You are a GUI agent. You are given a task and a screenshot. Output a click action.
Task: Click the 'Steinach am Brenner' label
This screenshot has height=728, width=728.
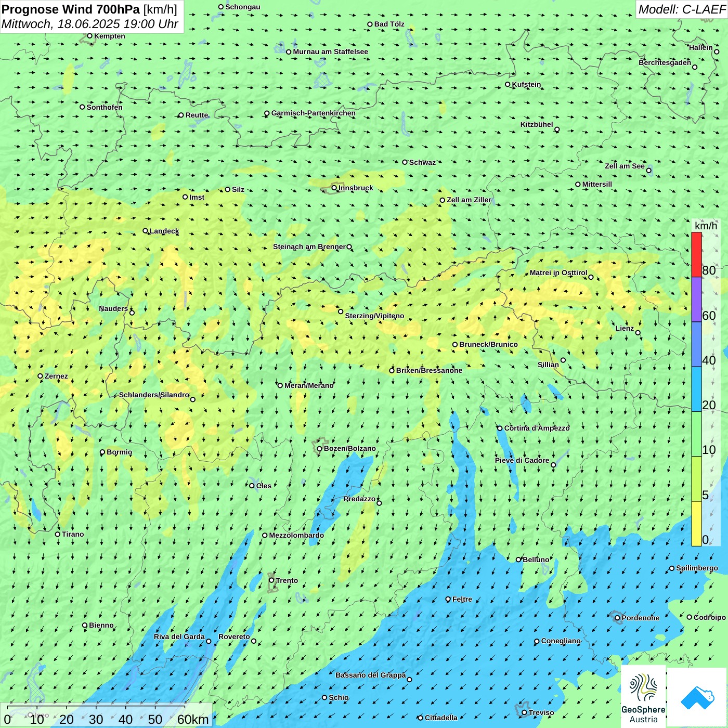[x=309, y=246]
